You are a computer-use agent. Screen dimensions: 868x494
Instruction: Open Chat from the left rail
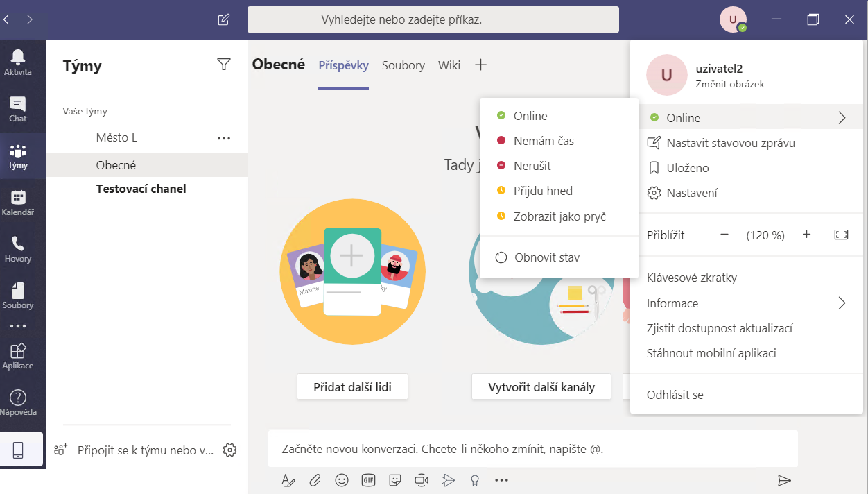[x=18, y=109]
